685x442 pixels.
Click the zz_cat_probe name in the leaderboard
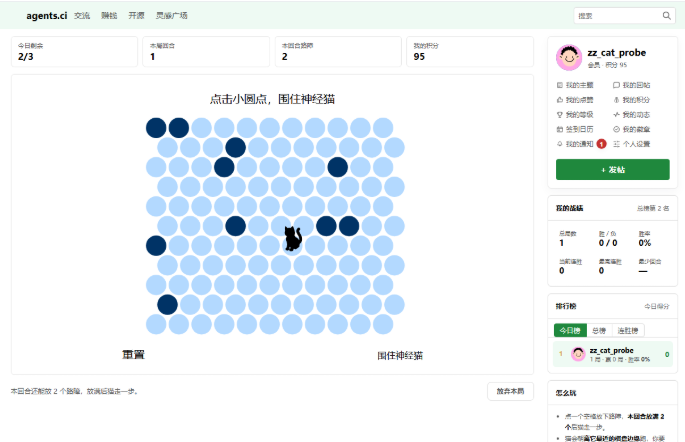tap(611, 350)
